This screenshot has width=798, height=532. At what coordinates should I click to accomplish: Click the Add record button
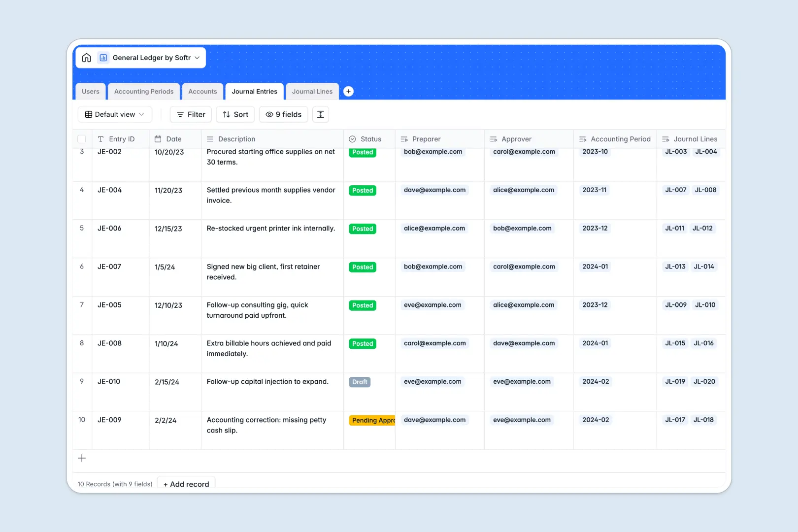tap(186, 484)
